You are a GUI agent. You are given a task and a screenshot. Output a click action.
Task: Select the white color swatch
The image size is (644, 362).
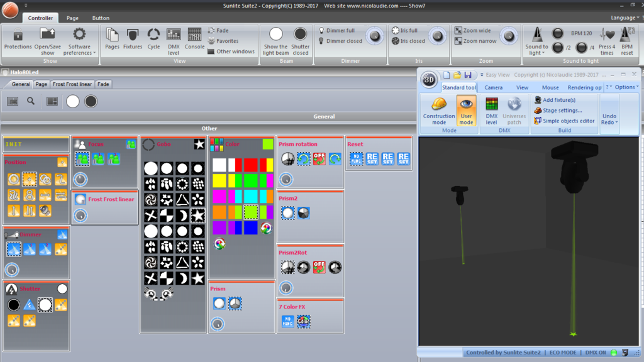(219, 165)
